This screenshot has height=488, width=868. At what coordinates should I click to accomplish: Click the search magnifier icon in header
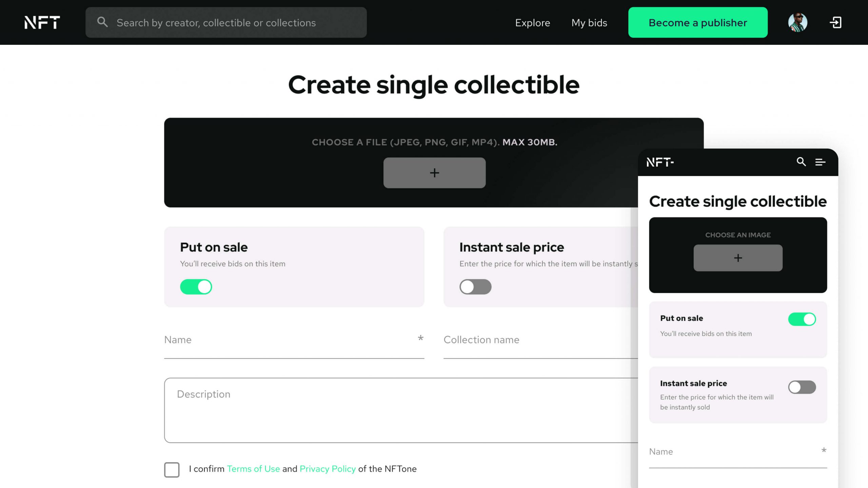(102, 22)
